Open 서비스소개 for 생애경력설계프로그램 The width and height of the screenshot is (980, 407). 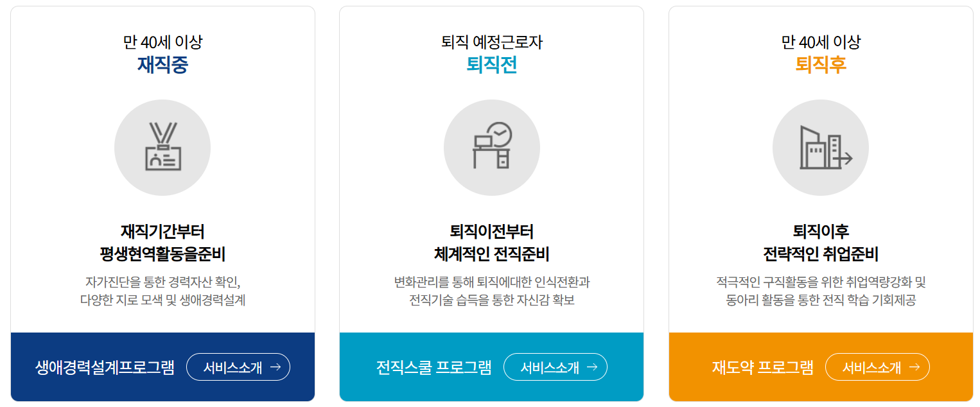click(x=238, y=367)
